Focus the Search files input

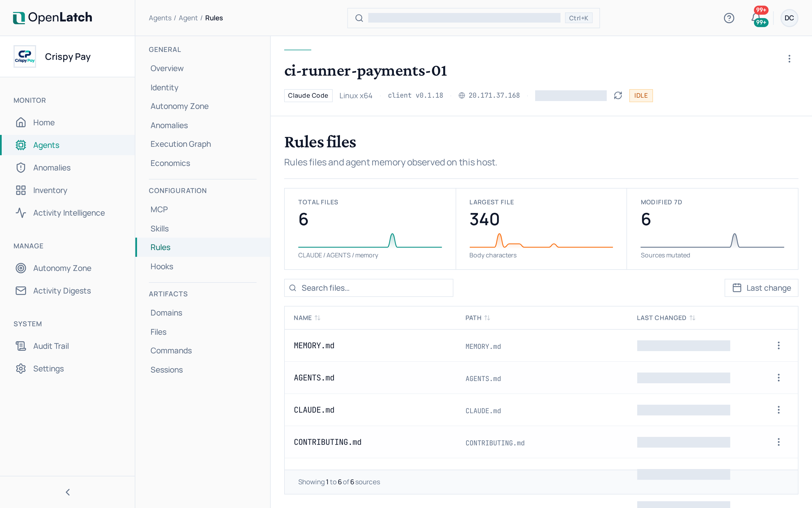coord(369,288)
